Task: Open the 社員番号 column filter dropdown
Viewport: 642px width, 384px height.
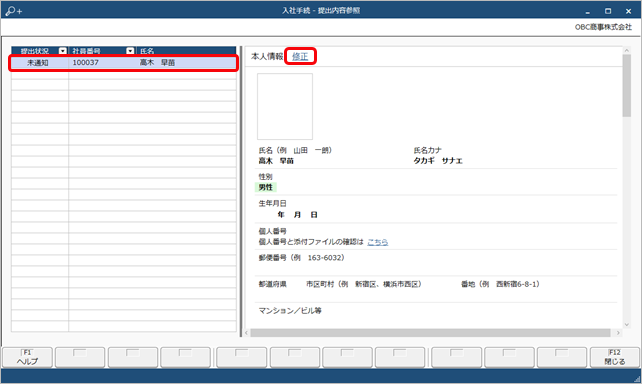Action: 130,51
